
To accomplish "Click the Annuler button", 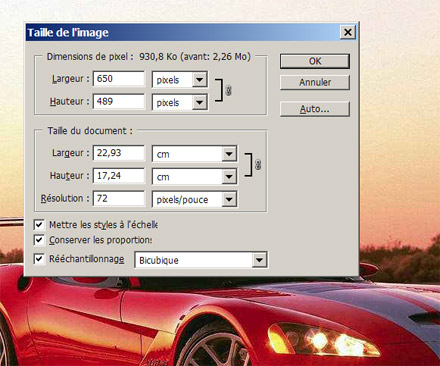I will point(315,82).
